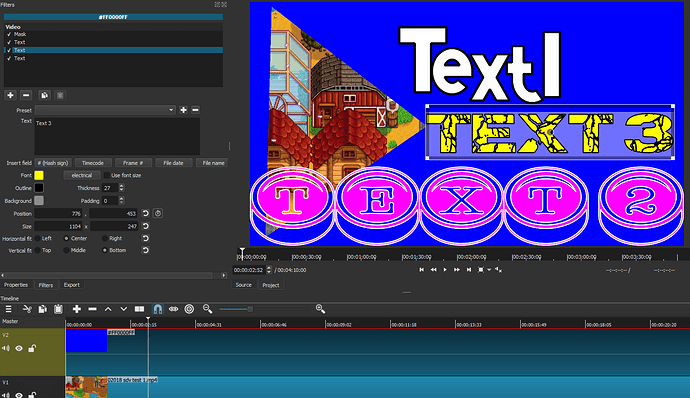Switch to the Source player tab
The height and width of the screenshot is (398, 690).
pyautogui.click(x=243, y=285)
